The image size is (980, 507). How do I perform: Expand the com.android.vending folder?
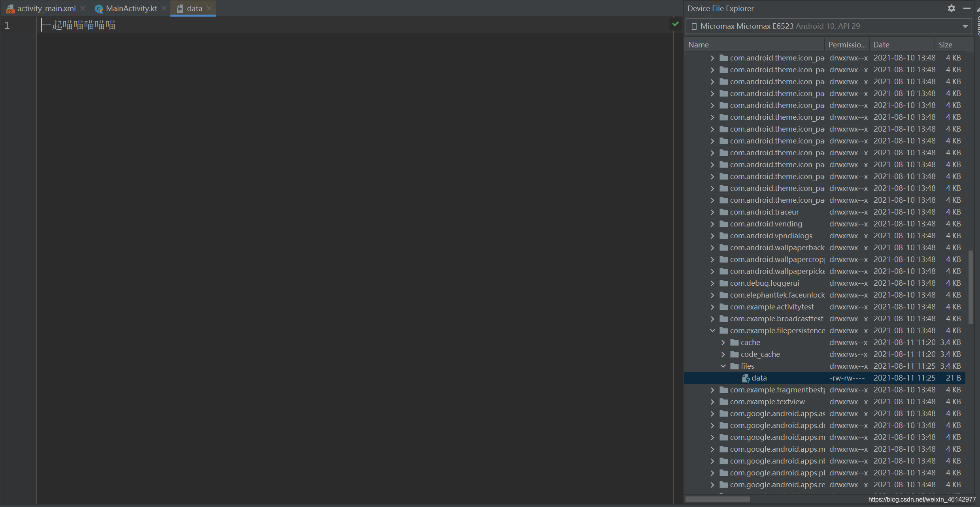712,224
